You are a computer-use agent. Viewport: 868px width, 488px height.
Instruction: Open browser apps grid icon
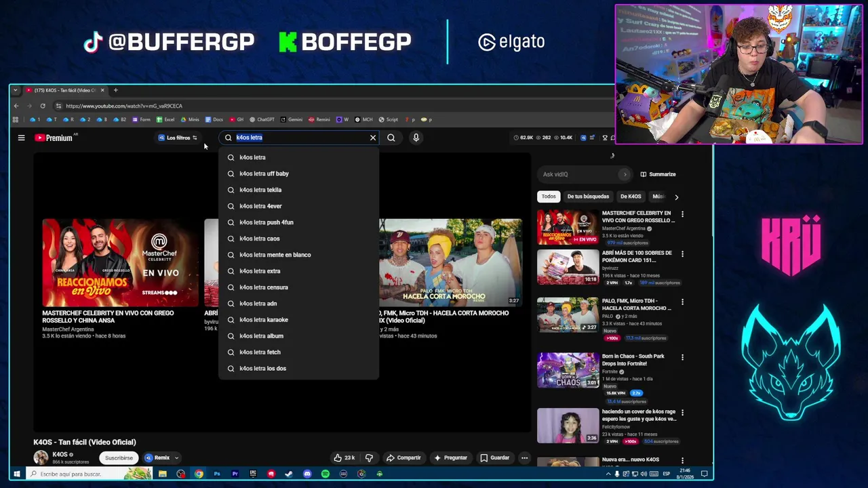(x=15, y=119)
